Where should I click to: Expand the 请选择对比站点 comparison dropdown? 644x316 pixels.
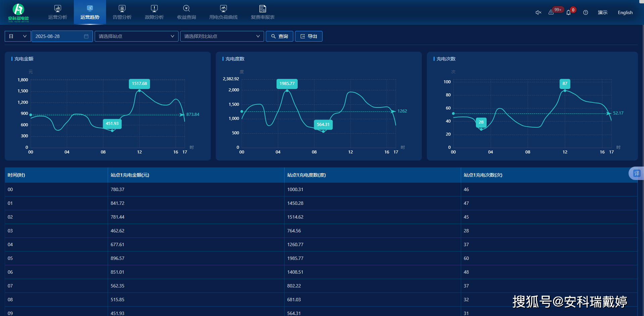[222, 36]
